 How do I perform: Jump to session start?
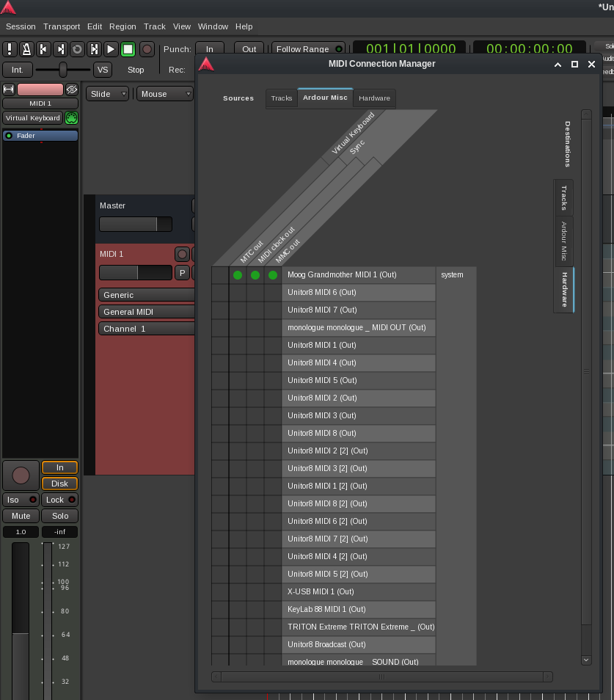(x=43, y=49)
